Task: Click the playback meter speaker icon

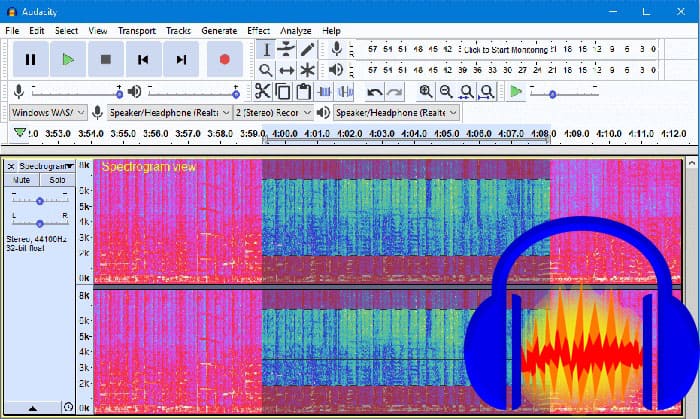Action: pos(336,70)
